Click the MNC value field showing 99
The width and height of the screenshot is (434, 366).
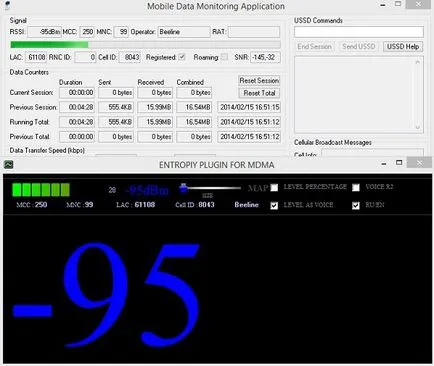(121, 32)
